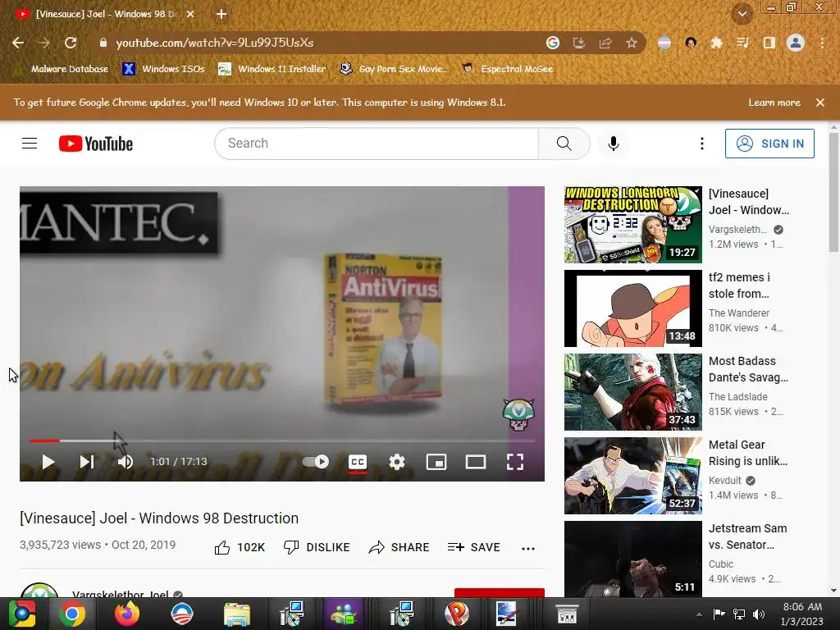Open YouTube settings three-dot menu
The image size is (840, 630).
pos(702,144)
